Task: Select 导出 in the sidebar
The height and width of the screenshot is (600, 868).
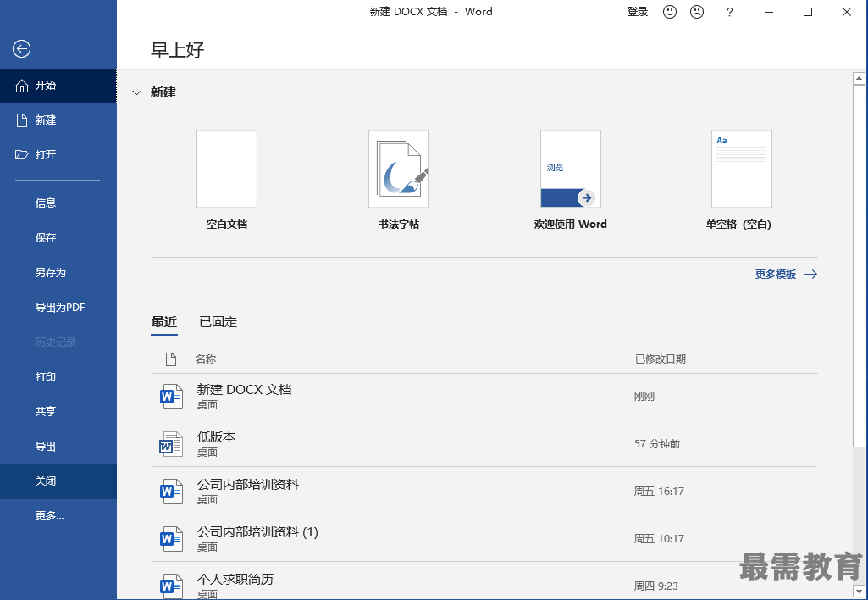Action: click(x=58, y=447)
